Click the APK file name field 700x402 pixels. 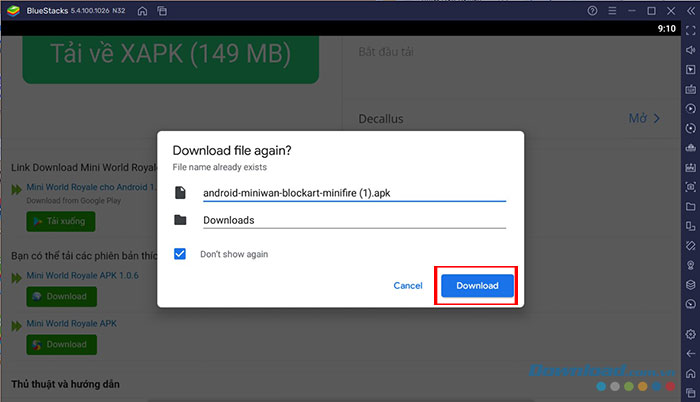click(x=354, y=192)
